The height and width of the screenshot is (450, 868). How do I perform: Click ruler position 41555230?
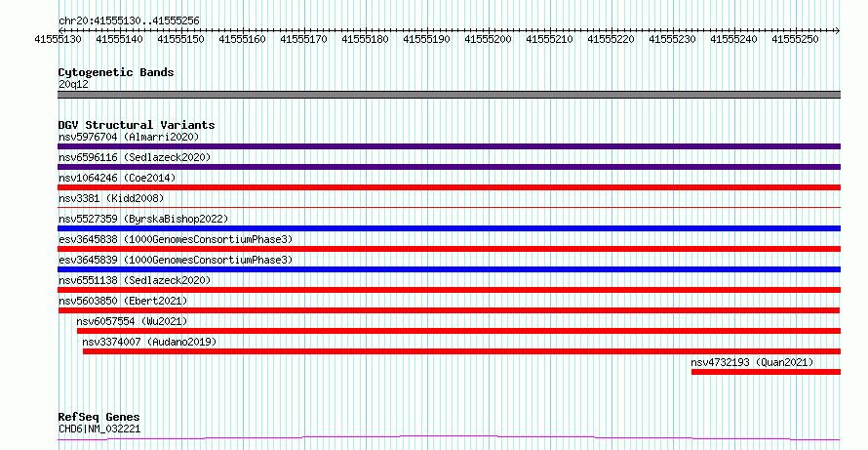673,39
